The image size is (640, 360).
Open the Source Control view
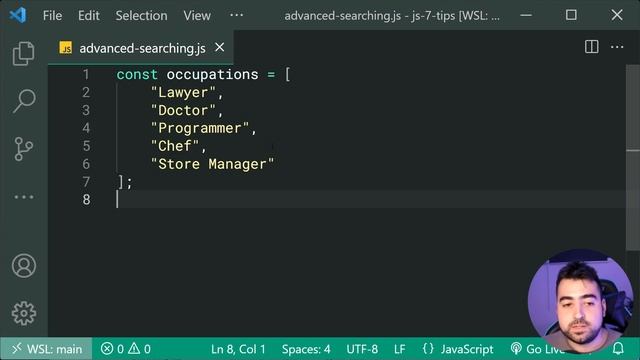coord(23,149)
